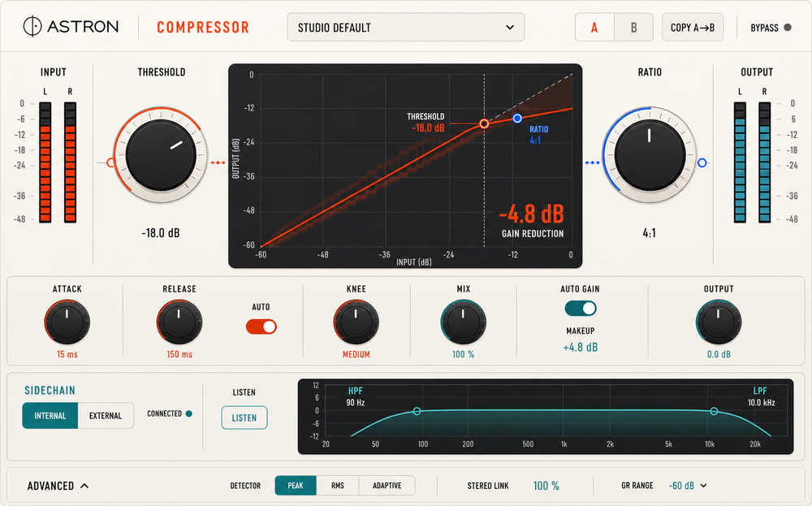This screenshot has height=506, width=812.
Task: Click the Knee knob
Action: tap(356, 322)
